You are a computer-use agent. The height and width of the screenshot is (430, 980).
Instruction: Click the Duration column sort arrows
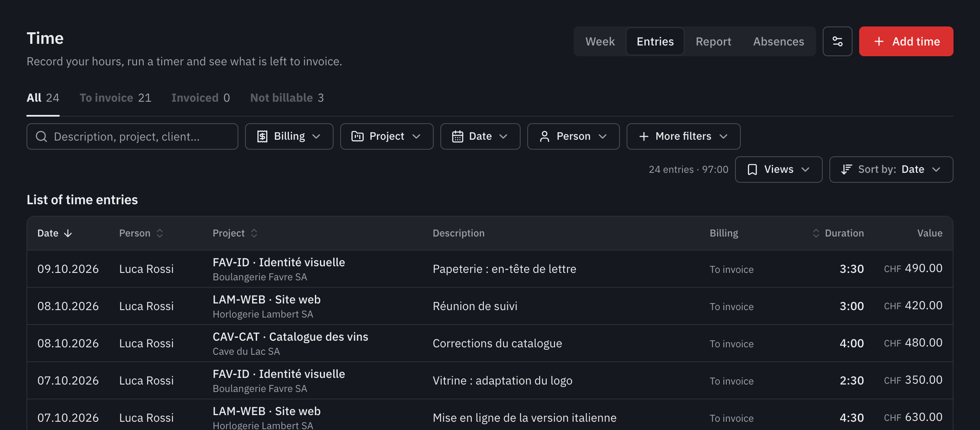coord(816,233)
